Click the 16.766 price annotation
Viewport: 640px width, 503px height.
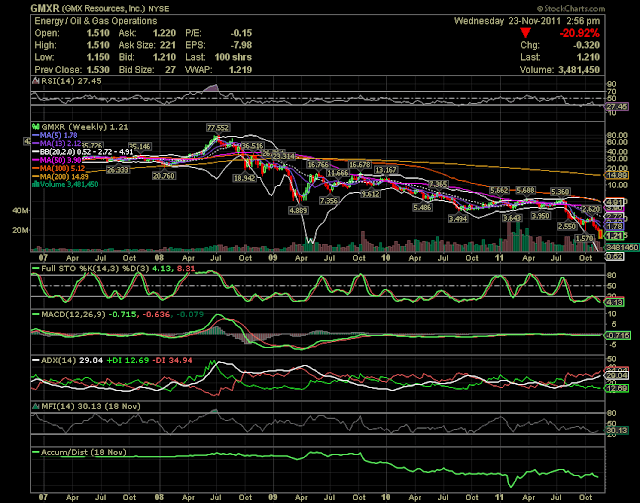318,165
